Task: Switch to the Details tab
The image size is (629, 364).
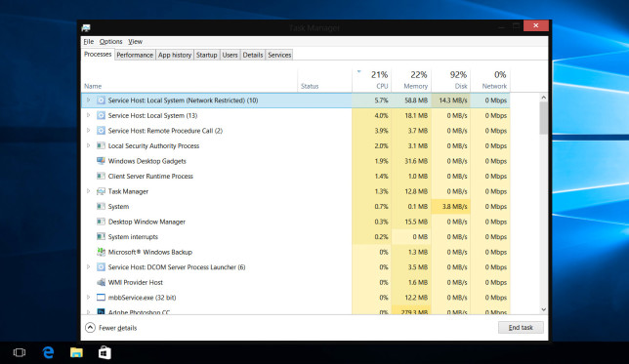Action: (x=253, y=55)
